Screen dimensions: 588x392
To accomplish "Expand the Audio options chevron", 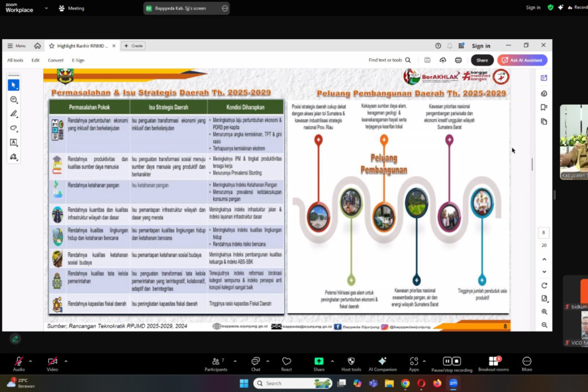I will click(30, 362).
